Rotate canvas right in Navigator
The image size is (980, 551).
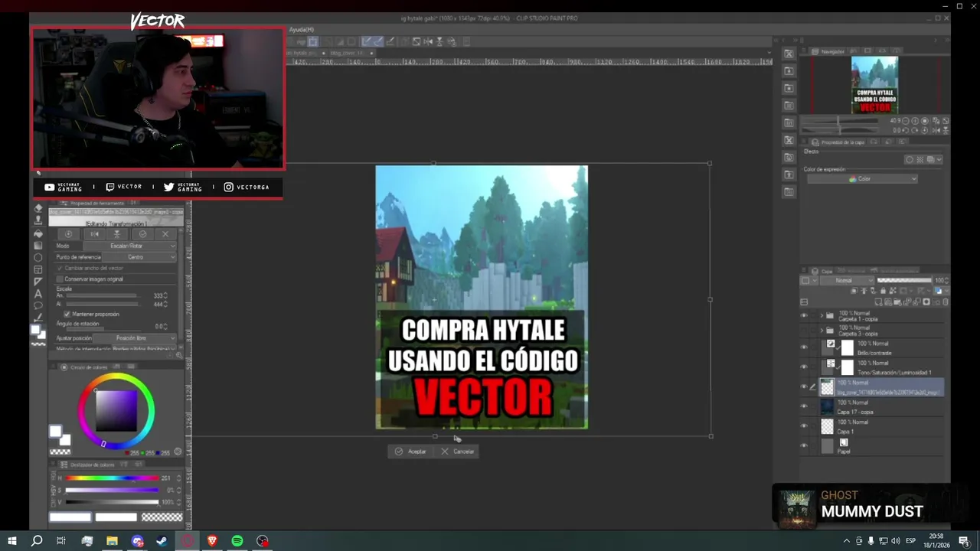pos(915,130)
